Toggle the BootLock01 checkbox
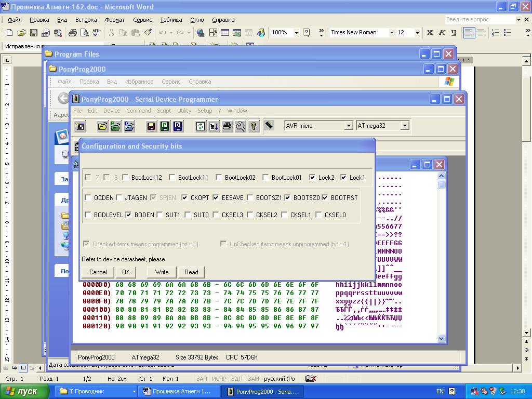 (x=265, y=178)
